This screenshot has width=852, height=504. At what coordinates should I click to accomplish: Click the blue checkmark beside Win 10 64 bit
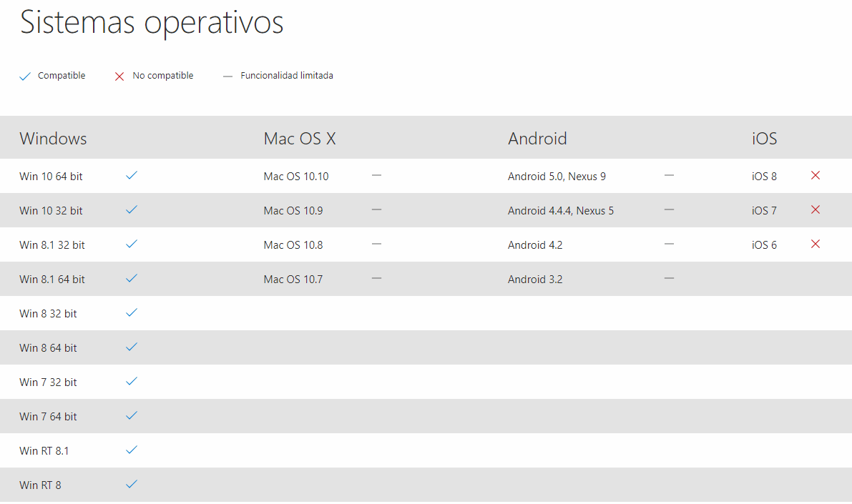click(132, 175)
